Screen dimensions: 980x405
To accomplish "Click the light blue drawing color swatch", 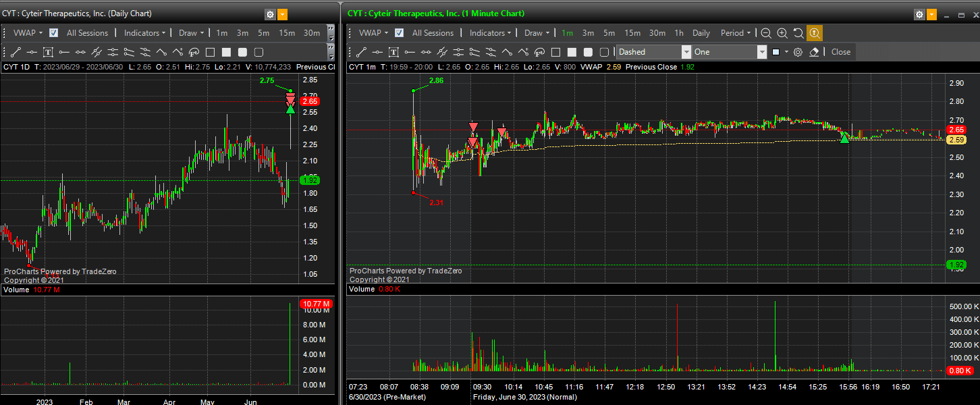I will [776, 52].
